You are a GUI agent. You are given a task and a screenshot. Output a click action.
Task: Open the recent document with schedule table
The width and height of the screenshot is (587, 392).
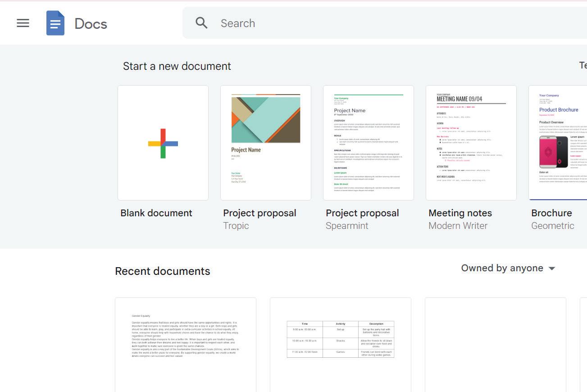pyautogui.click(x=341, y=345)
